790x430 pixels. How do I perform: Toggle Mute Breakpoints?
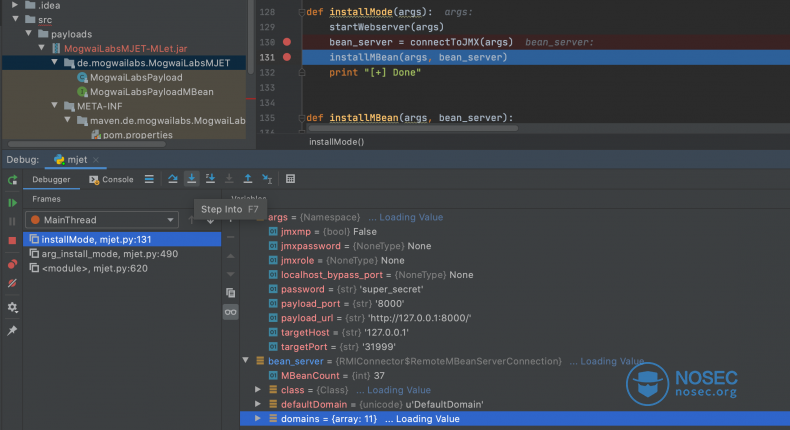pyautogui.click(x=12, y=283)
